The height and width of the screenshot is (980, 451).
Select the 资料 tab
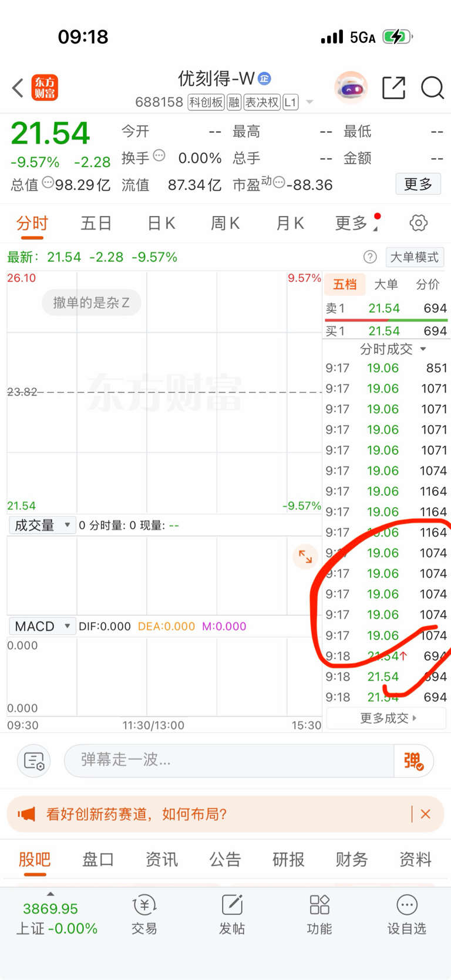tap(415, 860)
